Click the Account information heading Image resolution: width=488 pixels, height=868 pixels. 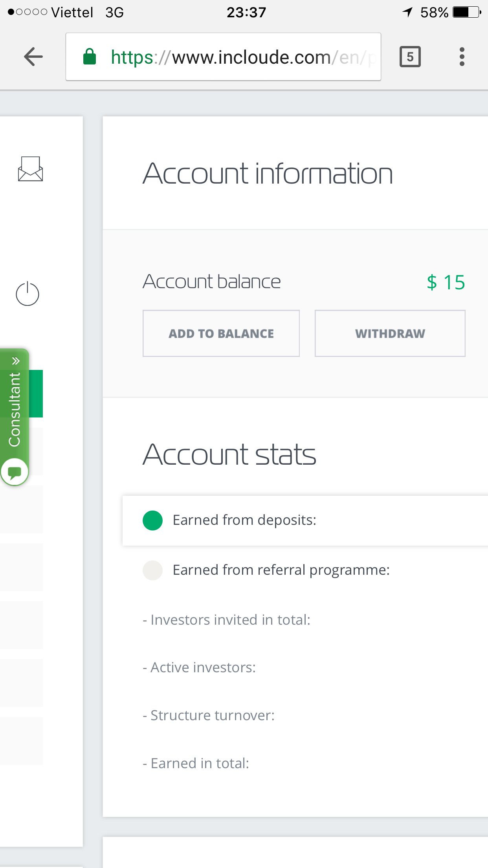tap(268, 173)
